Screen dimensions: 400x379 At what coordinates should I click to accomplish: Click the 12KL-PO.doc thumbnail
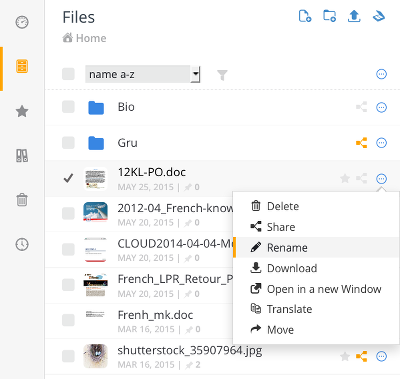[95, 179]
